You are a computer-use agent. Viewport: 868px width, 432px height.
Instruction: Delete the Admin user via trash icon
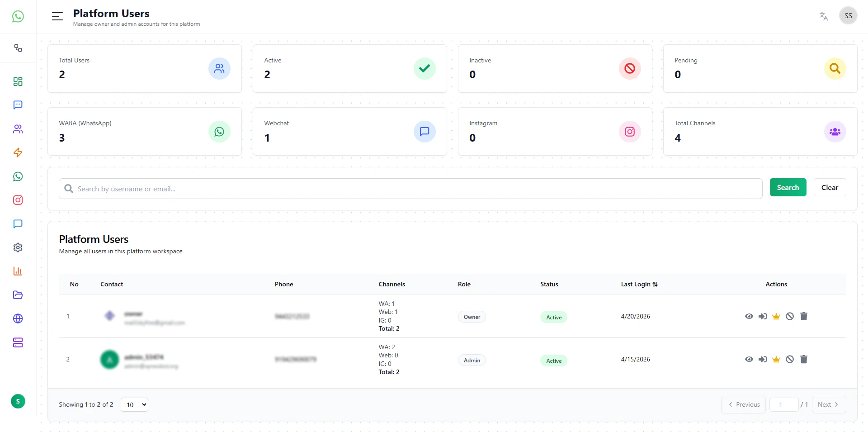click(x=804, y=359)
